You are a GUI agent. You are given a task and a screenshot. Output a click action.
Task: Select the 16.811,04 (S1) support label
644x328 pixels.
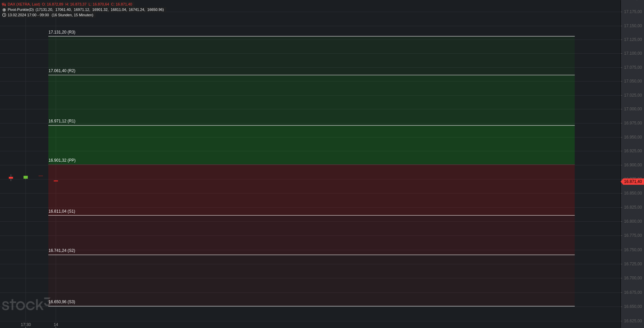pyautogui.click(x=62, y=211)
